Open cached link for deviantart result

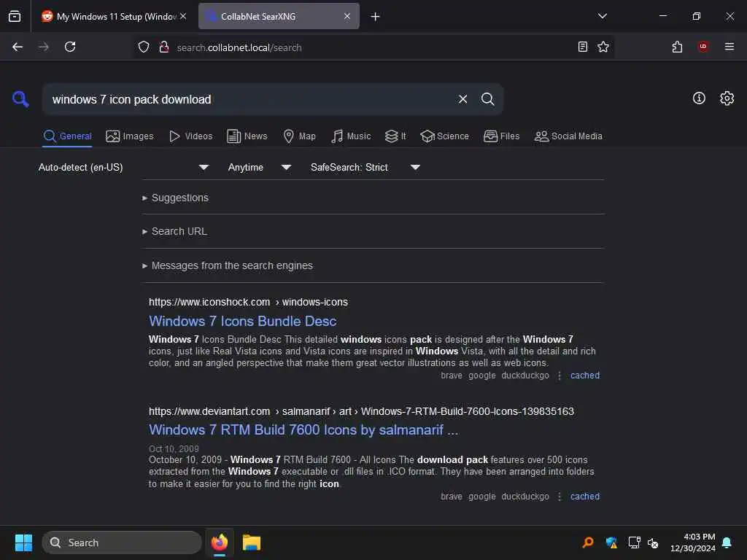584,496
